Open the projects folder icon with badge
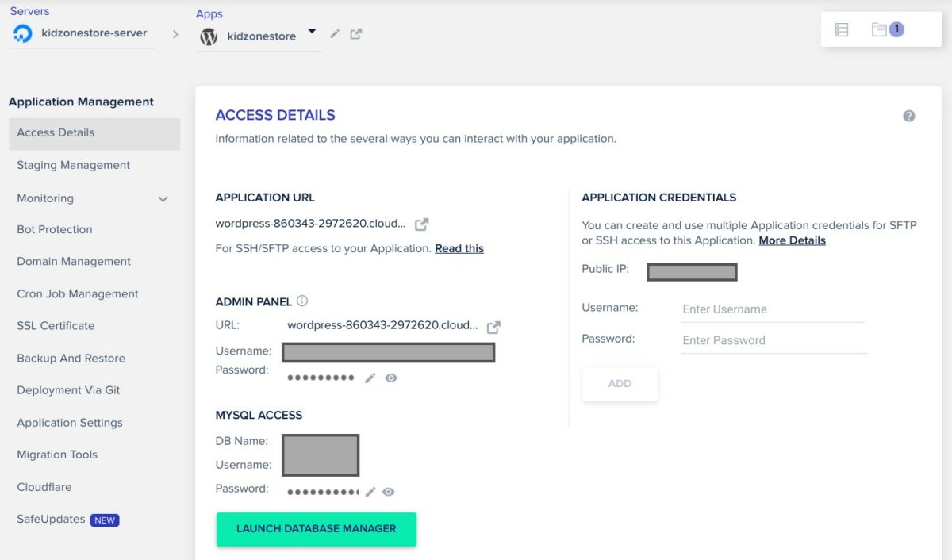 tap(879, 30)
